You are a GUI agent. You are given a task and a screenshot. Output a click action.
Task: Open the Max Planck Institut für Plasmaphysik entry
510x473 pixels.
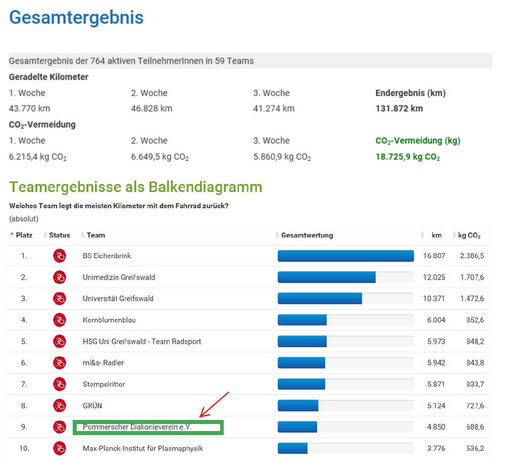[143, 448]
